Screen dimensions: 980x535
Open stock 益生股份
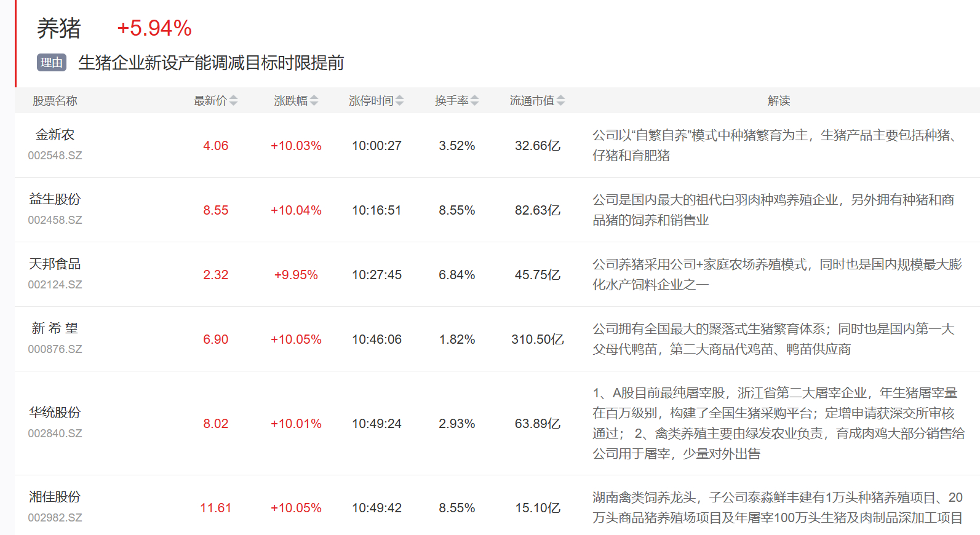coord(55,199)
